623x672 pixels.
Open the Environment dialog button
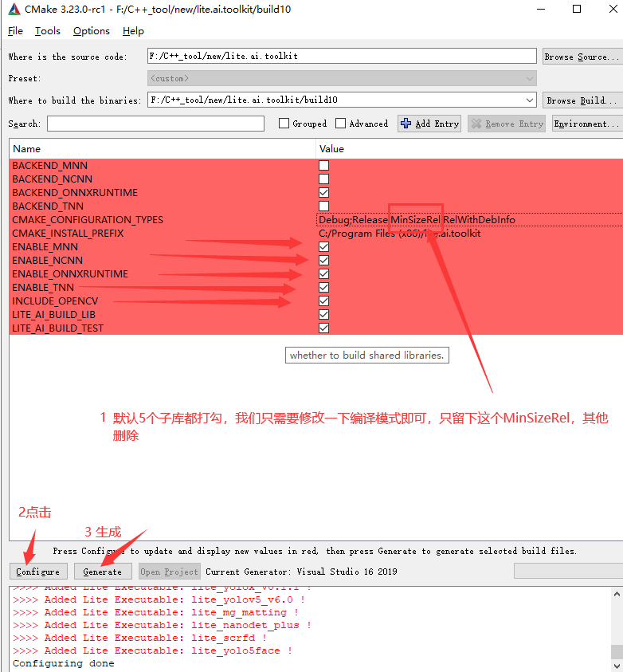tap(587, 124)
